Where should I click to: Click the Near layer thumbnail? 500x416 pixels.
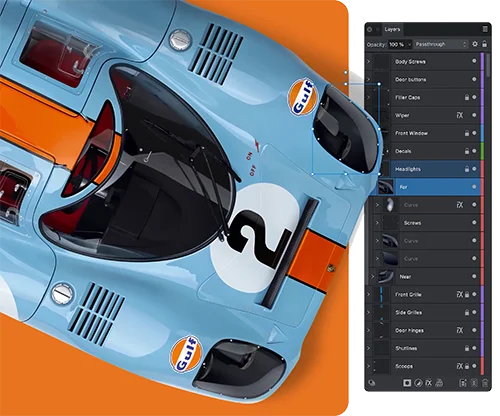[x=386, y=277]
